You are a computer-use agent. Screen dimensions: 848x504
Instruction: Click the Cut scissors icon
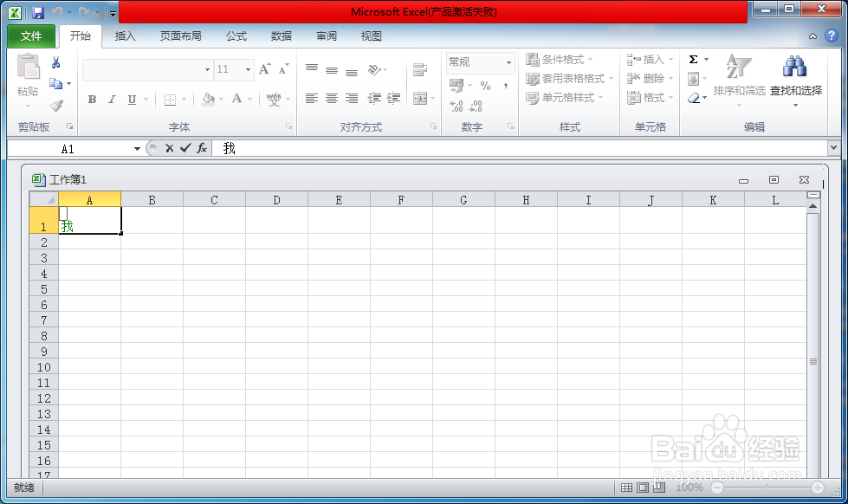click(55, 62)
